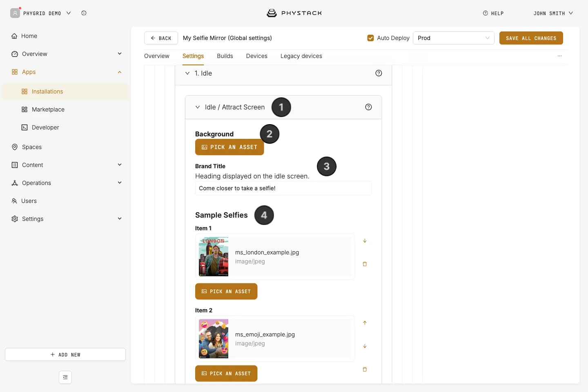Click the Add New button
588x392 pixels.
(x=65, y=354)
